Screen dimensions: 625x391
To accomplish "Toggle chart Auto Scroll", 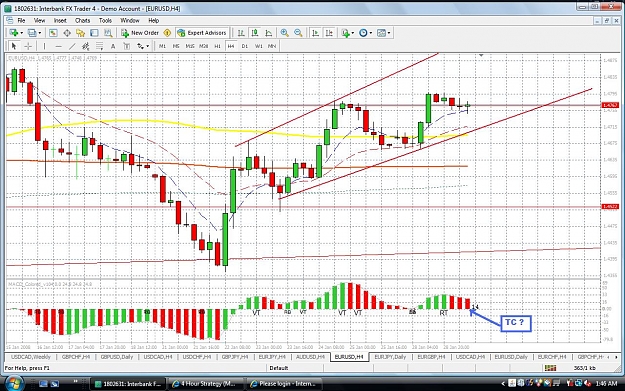I will [315, 33].
